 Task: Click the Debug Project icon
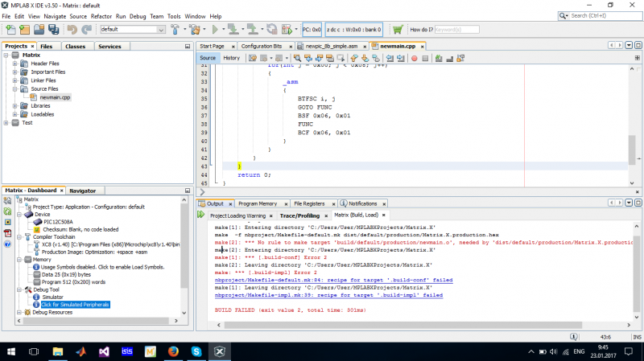coord(287,30)
